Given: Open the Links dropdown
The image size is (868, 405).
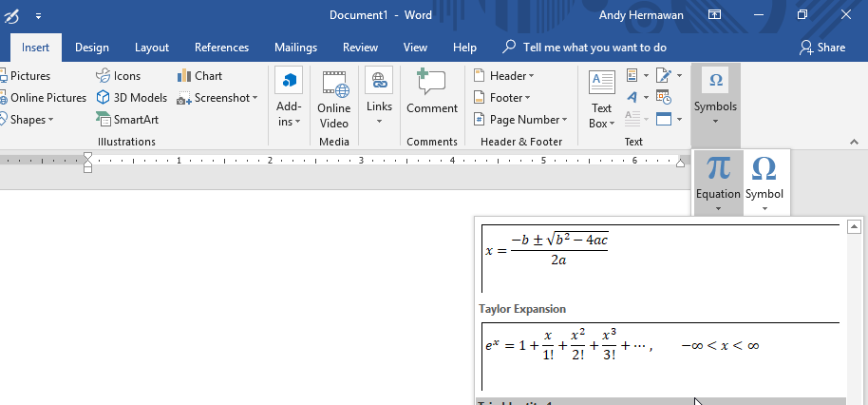Looking at the screenshot, I should point(379,98).
